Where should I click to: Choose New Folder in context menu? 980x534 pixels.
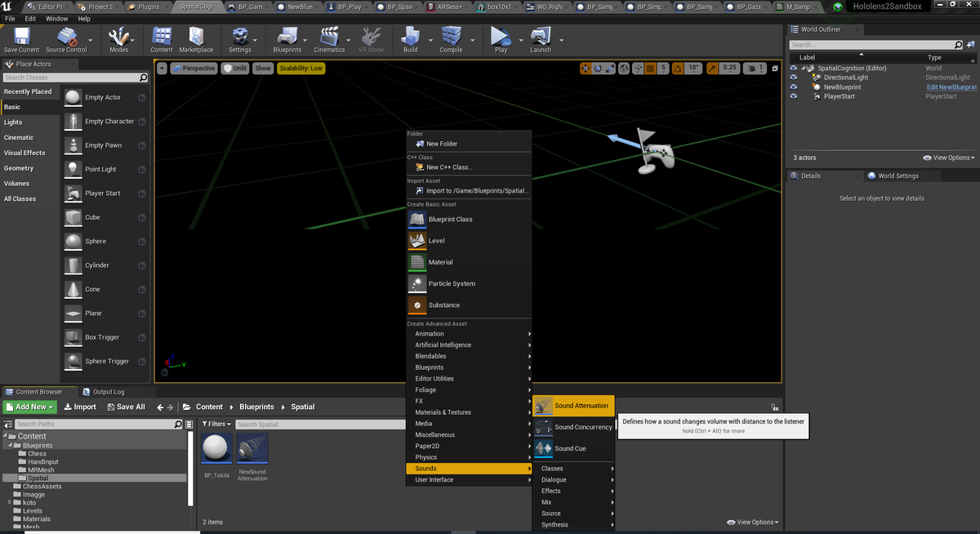point(469,144)
